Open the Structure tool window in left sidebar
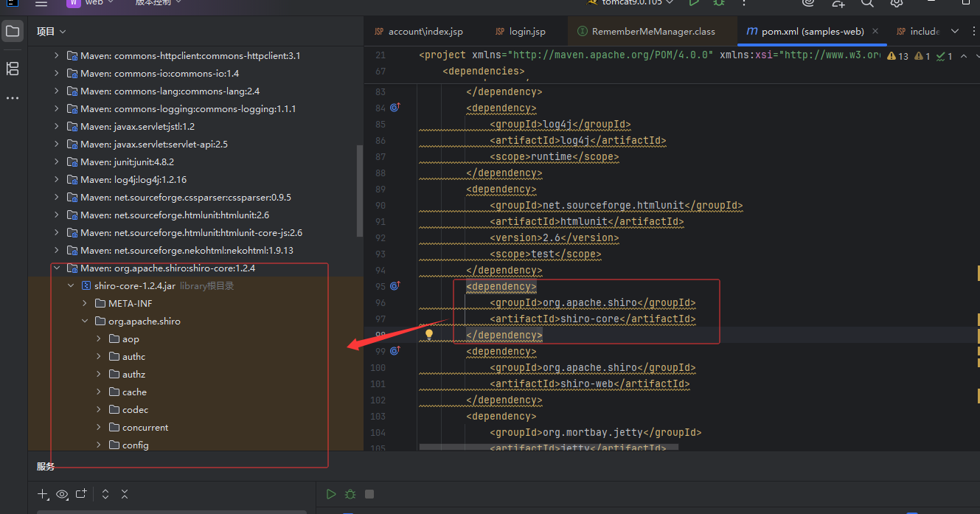The image size is (980, 514). point(13,69)
